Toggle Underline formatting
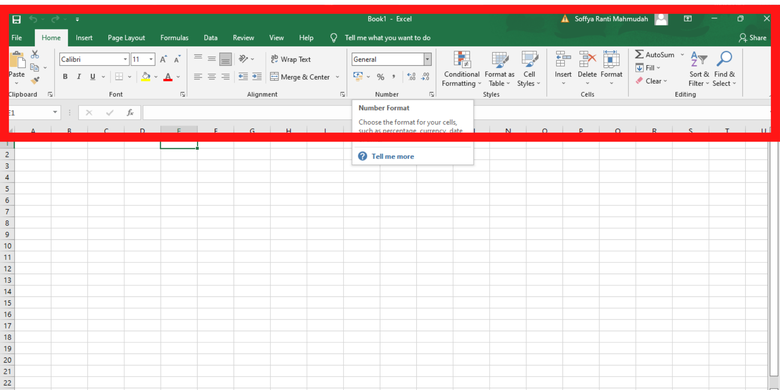Image resolution: width=780 pixels, height=390 pixels. tap(92, 77)
